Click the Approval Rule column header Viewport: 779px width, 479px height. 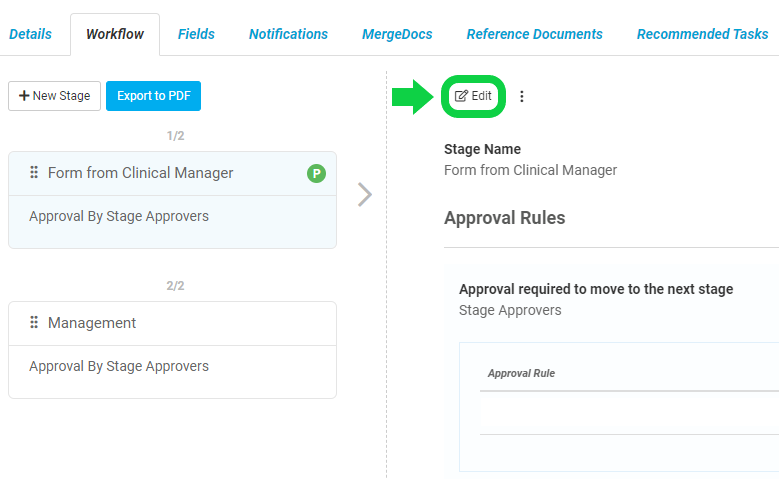click(521, 373)
